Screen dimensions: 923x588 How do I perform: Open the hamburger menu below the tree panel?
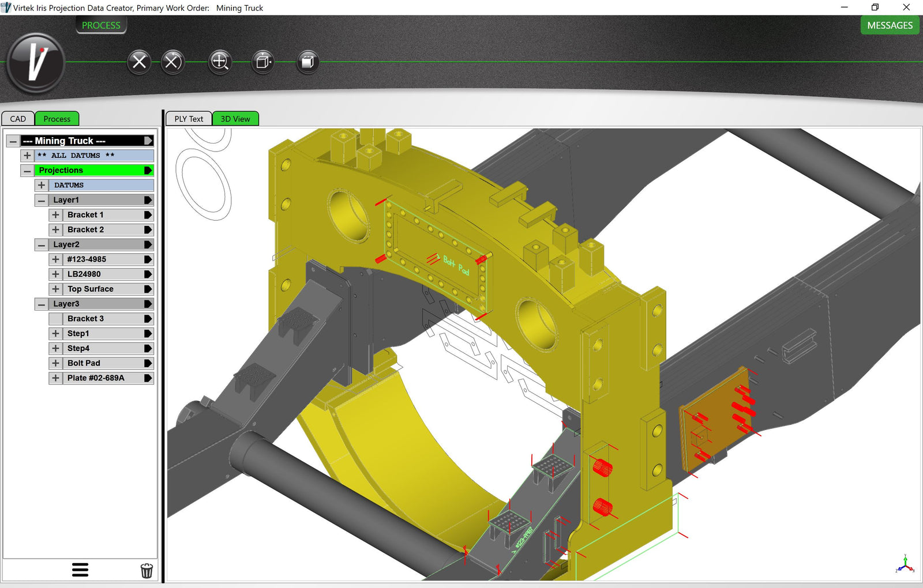tap(80, 570)
